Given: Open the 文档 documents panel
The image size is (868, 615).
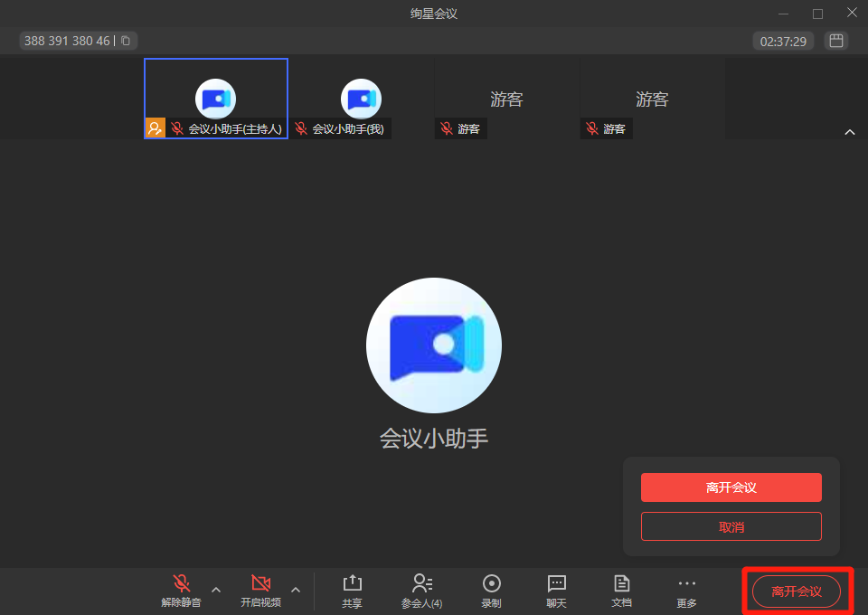Looking at the screenshot, I should (x=622, y=591).
